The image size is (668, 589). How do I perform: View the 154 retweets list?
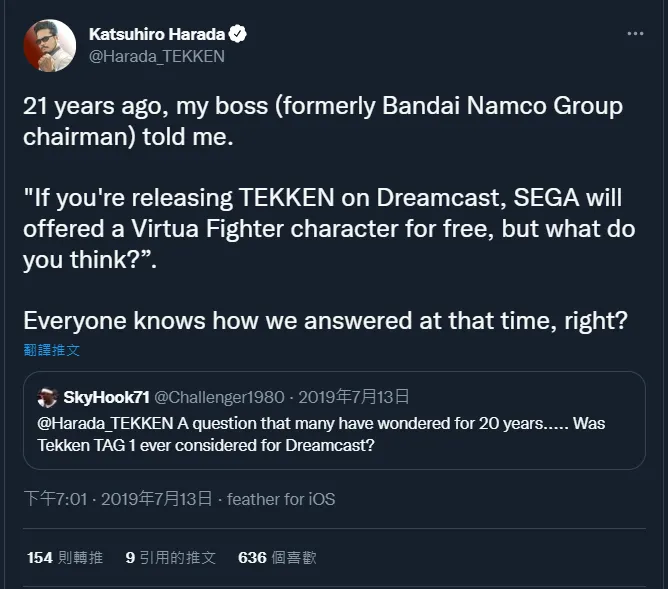(65, 557)
